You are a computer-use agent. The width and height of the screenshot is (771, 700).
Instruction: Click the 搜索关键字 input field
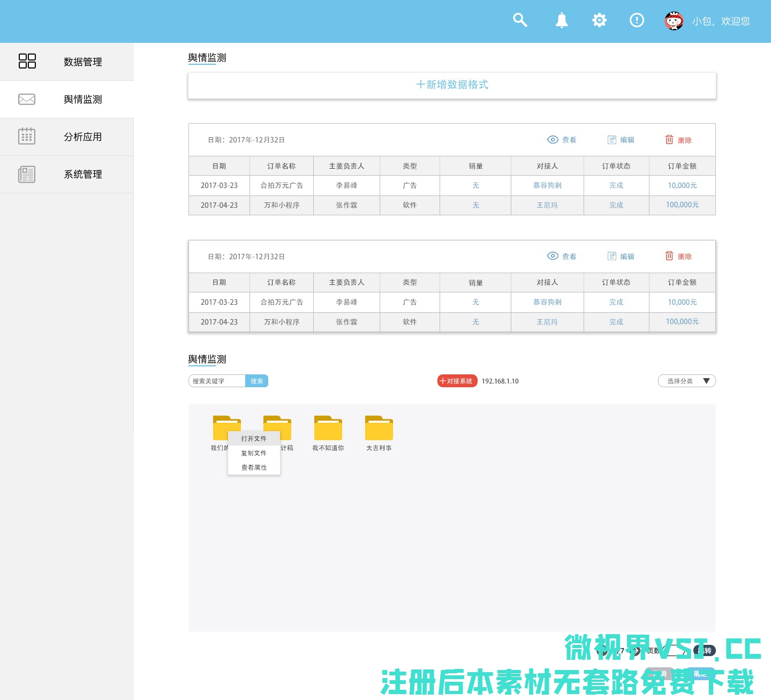(x=217, y=381)
